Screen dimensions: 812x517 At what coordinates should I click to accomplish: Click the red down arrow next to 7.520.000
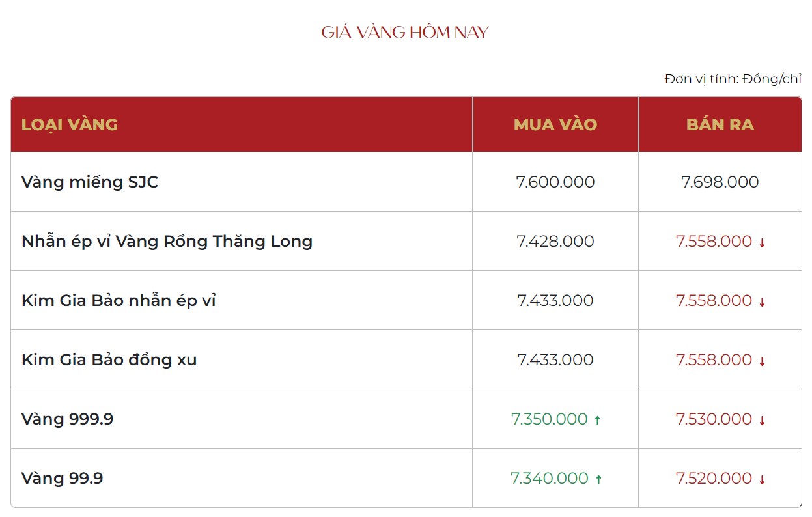(762, 479)
